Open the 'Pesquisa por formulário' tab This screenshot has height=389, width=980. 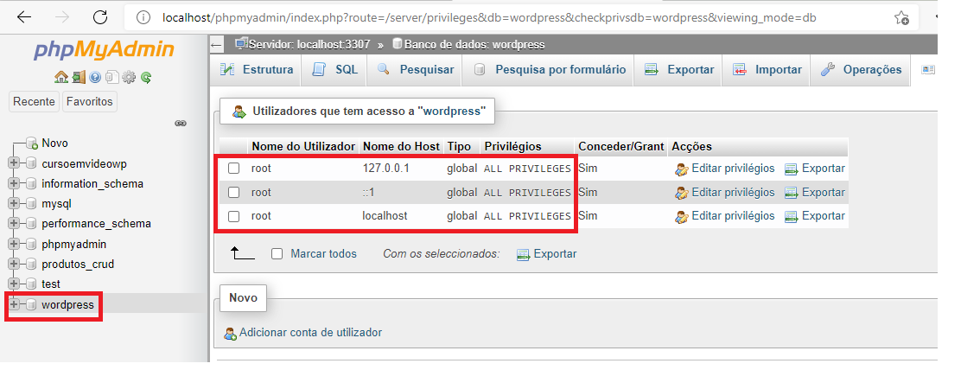pos(549,70)
